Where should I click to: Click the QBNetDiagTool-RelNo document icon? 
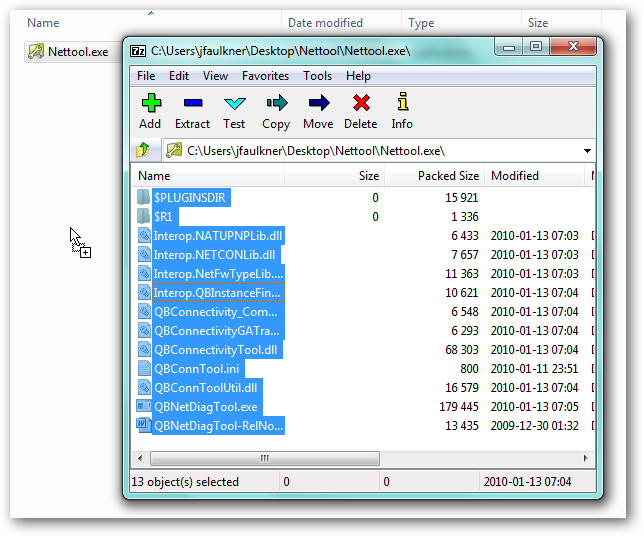click(143, 425)
